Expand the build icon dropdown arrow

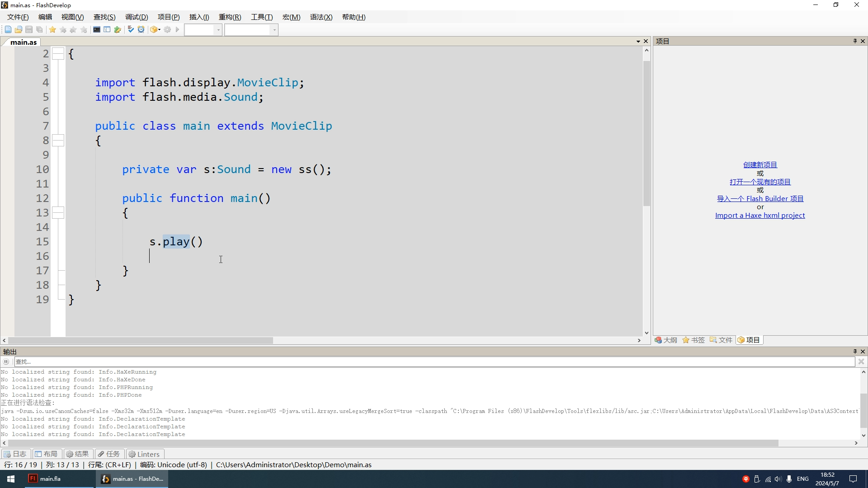coord(159,30)
